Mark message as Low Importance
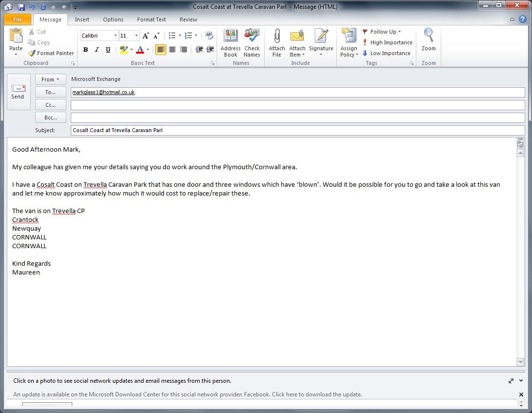This screenshot has width=532, height=413. (x=386, y=53)
